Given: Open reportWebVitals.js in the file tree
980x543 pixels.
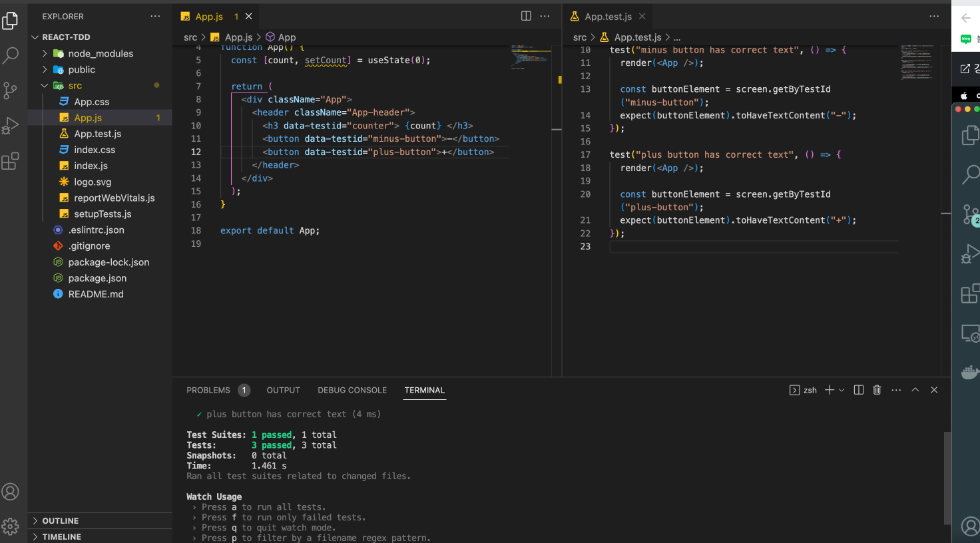Looking at the screenshot, I should (x=100, y=198).
